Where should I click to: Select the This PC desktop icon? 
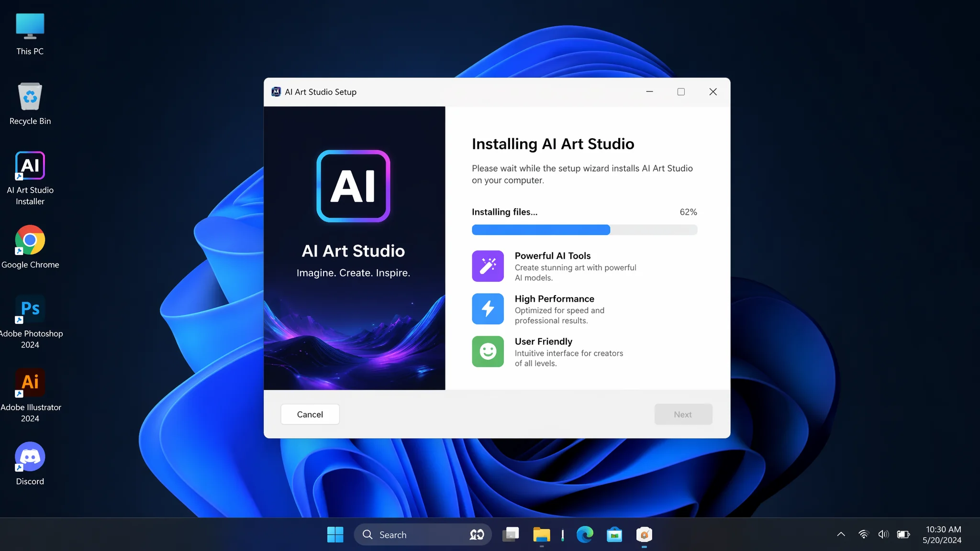coord(30,34)
